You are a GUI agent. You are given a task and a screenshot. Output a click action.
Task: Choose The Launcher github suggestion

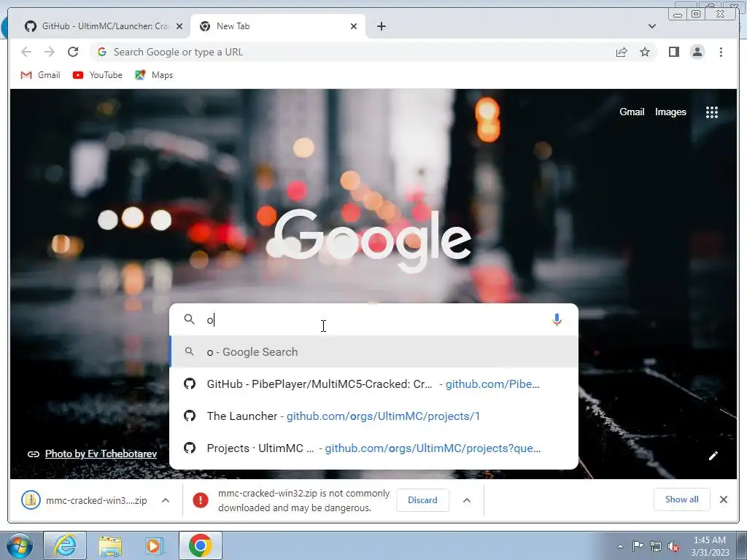pyautogui.click(x=374, y=416)
